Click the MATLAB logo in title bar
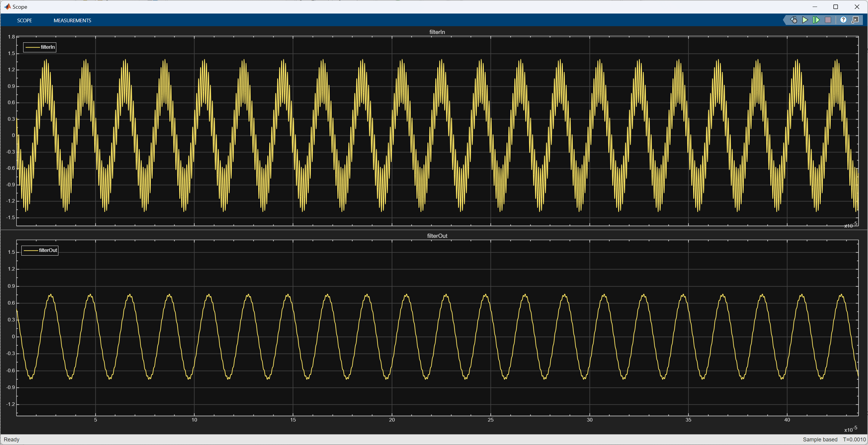 point(8,7)
